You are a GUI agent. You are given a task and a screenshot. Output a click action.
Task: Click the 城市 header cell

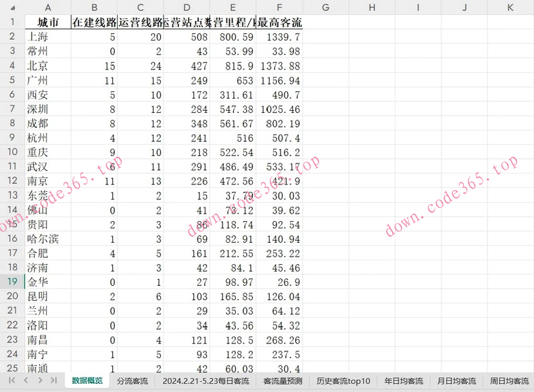pyautogui.click(x=48, y=22)
